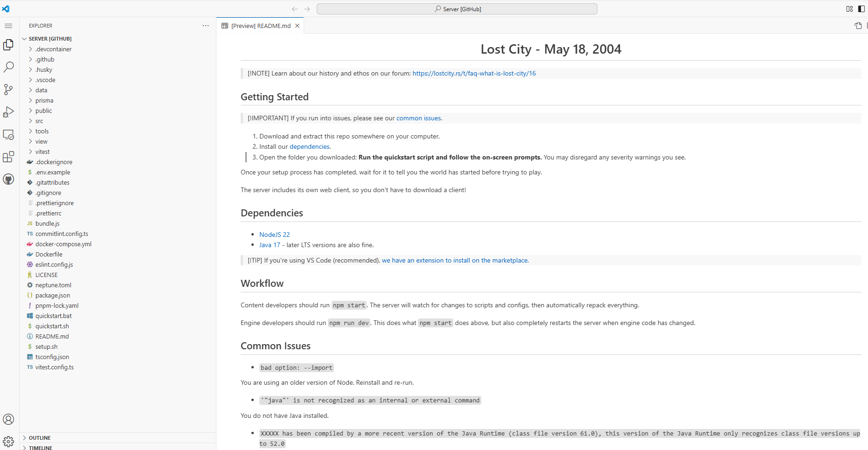Screen dimensions: 868x450
Task: Open docker-compose.yml file
Action: tap(118, 244)
